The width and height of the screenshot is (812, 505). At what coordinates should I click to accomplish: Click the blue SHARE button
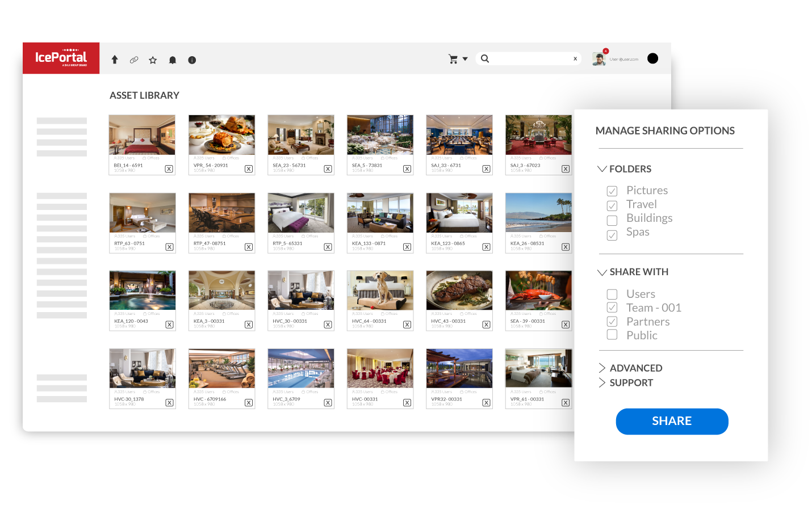coord(672,422)
